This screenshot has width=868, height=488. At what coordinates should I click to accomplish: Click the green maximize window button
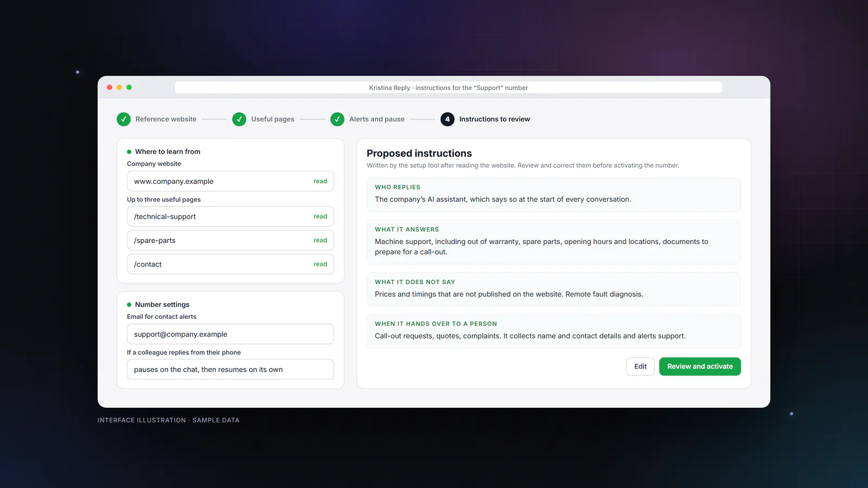click(129, 87)
